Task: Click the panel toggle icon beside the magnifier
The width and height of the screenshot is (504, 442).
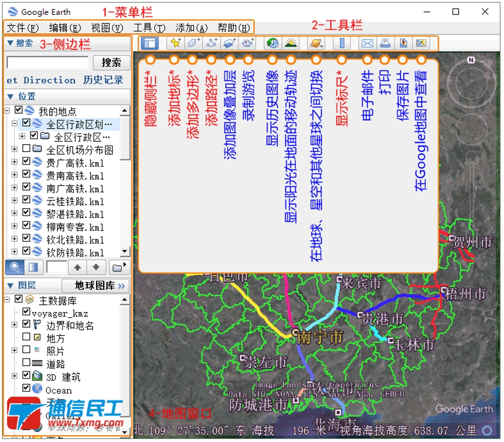Action: click(33, 267)
